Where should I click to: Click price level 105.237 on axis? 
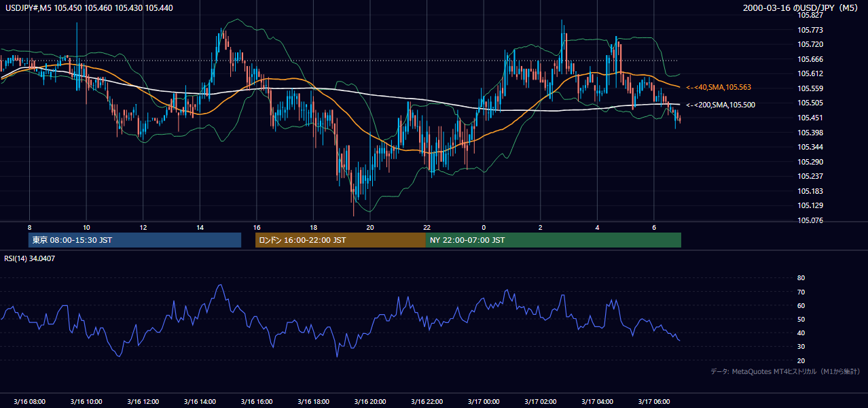point(812,176)
